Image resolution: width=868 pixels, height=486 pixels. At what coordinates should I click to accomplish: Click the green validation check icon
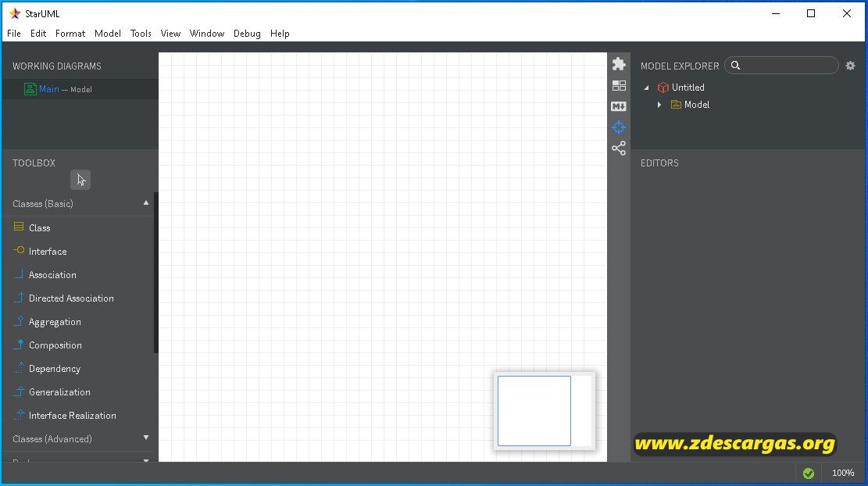808,473
